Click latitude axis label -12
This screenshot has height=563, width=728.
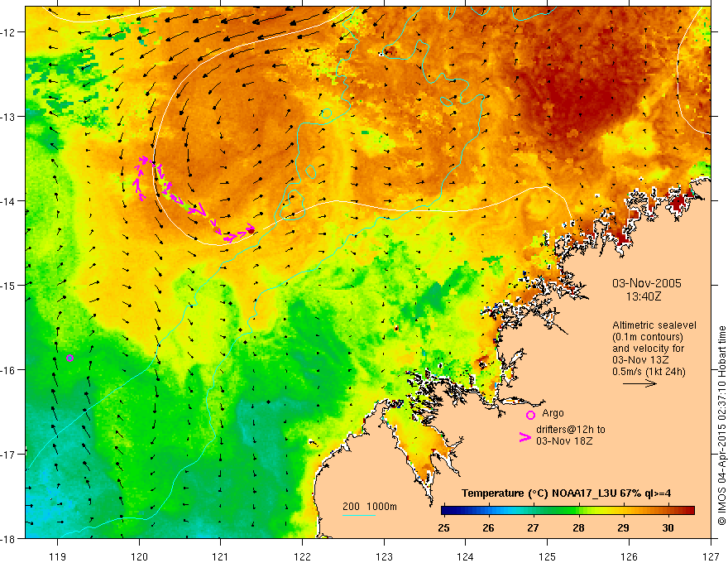[x=9, y=32]
